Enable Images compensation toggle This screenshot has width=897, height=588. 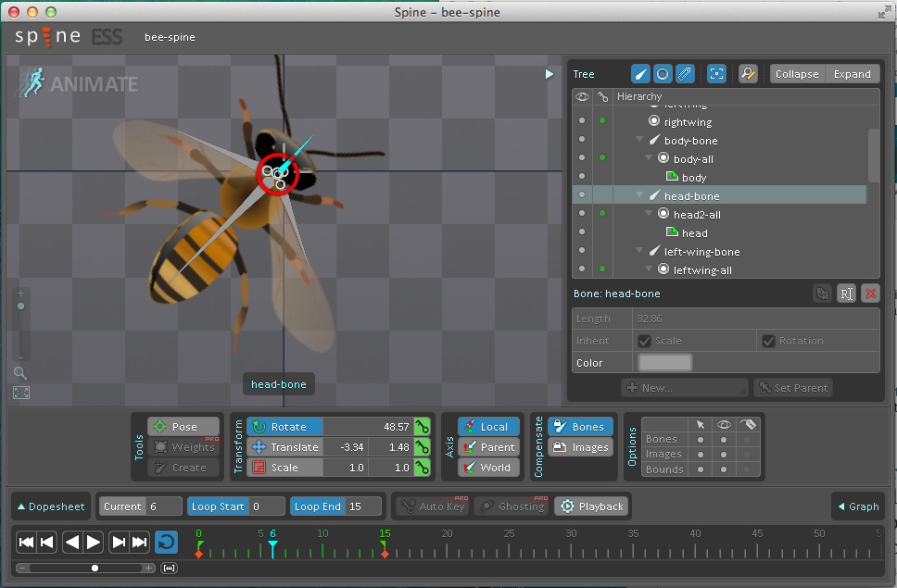[579, 447]
